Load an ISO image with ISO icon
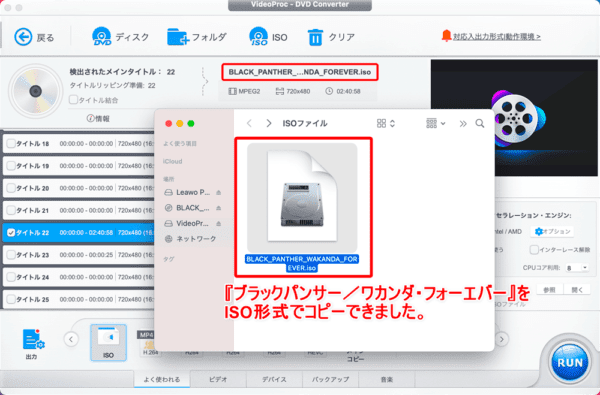 point(259,37)
